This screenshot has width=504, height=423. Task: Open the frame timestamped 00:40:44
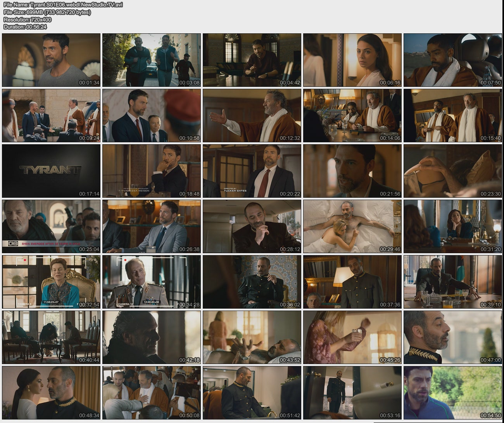coord(51,337)
